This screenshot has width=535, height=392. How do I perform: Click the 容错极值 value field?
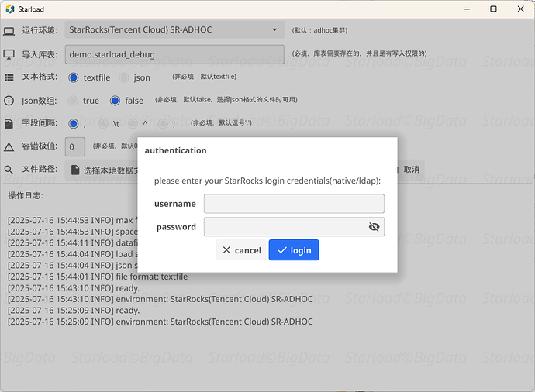(x=75, y=147)
